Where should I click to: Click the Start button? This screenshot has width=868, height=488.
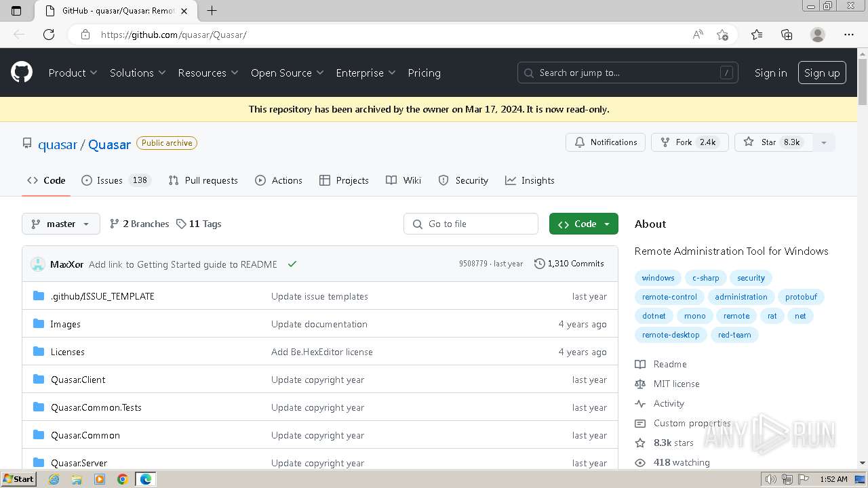(x=18, y=479)
